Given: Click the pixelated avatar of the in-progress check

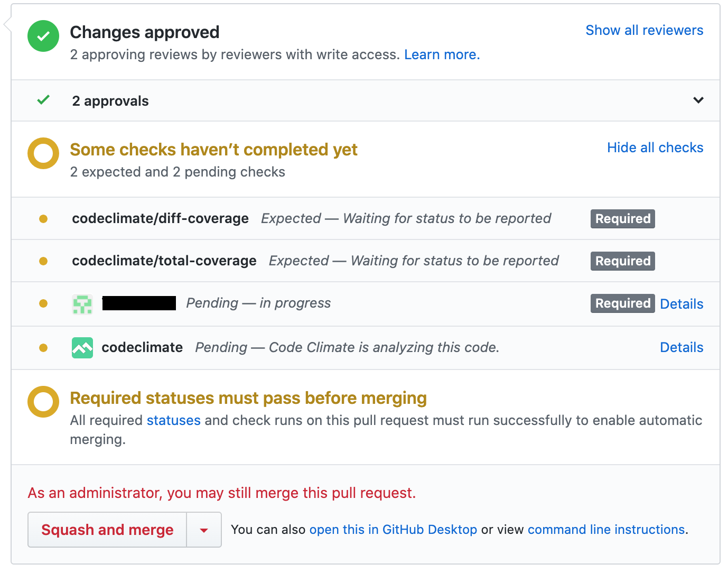Looking at the screenshot, I should click(82, 303).
